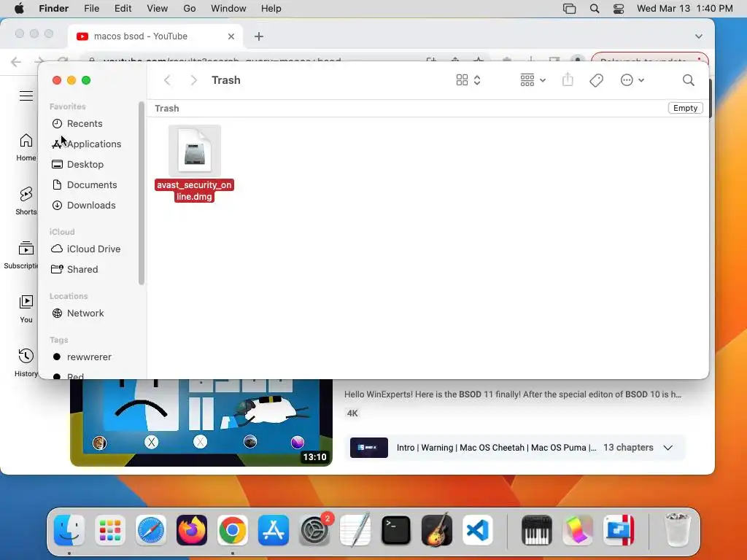Select avast_security_online.dmg file icon

click(194, 151)
